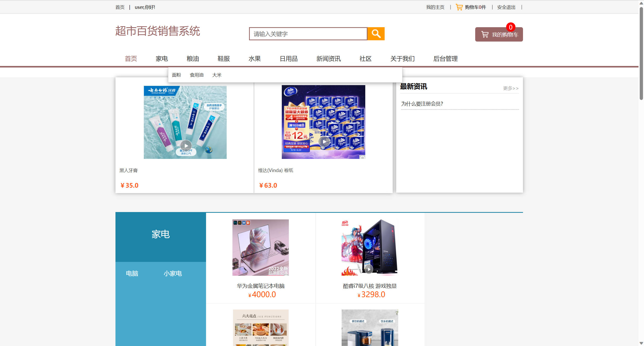Select 面粉 from the 粮油 dropdown

click(x=177, y=75)
